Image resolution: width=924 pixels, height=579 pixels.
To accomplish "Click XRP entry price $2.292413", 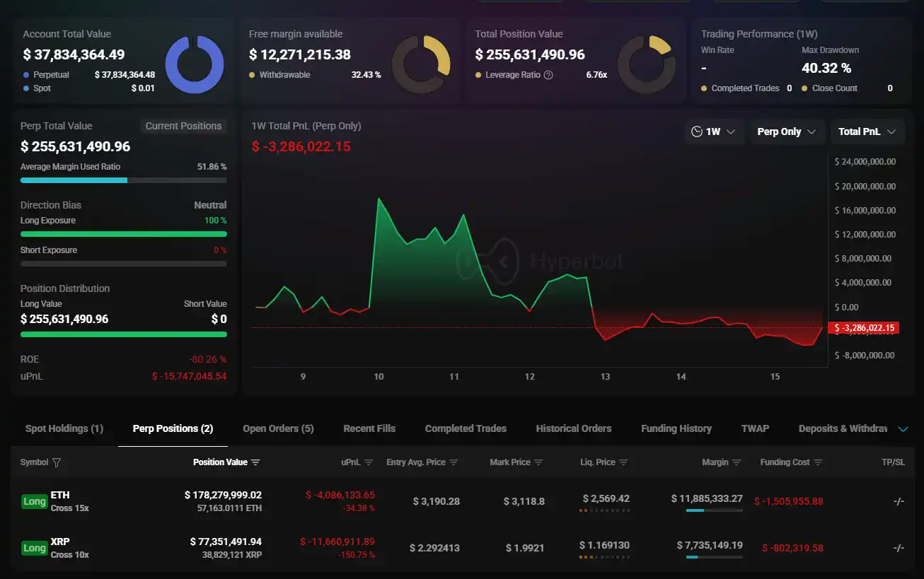I will pyautogui.click(x=434, y=548).
